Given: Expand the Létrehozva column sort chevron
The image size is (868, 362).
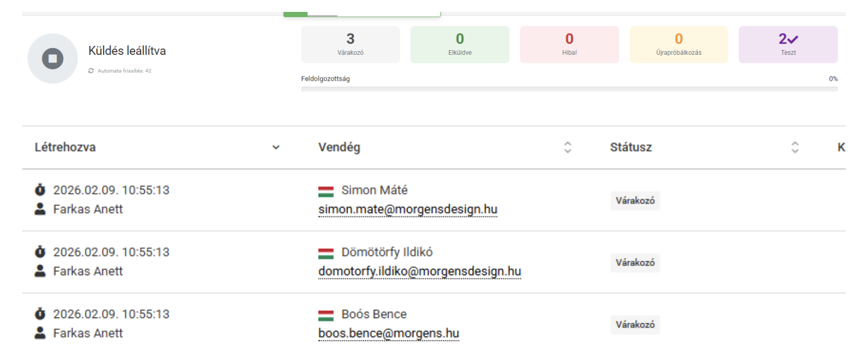Looking at the screenshot, I should pyautogui.click(x=276, y=147).
